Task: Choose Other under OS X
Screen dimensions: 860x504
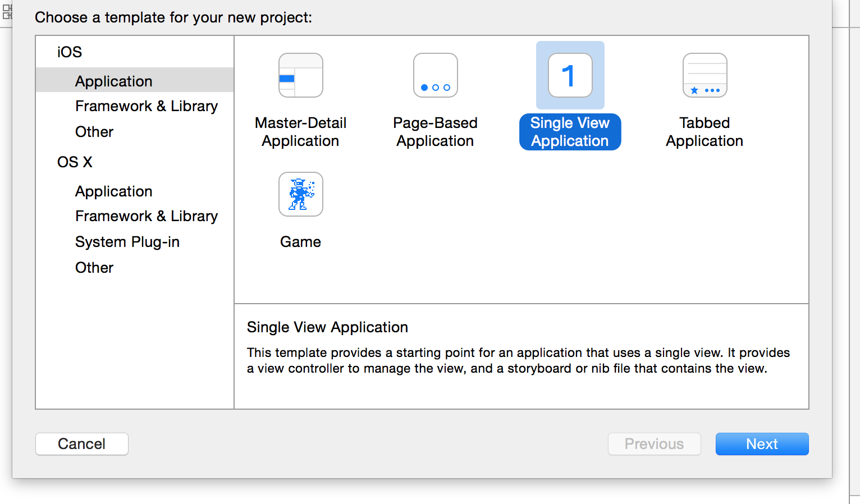Action: point(94,268)
